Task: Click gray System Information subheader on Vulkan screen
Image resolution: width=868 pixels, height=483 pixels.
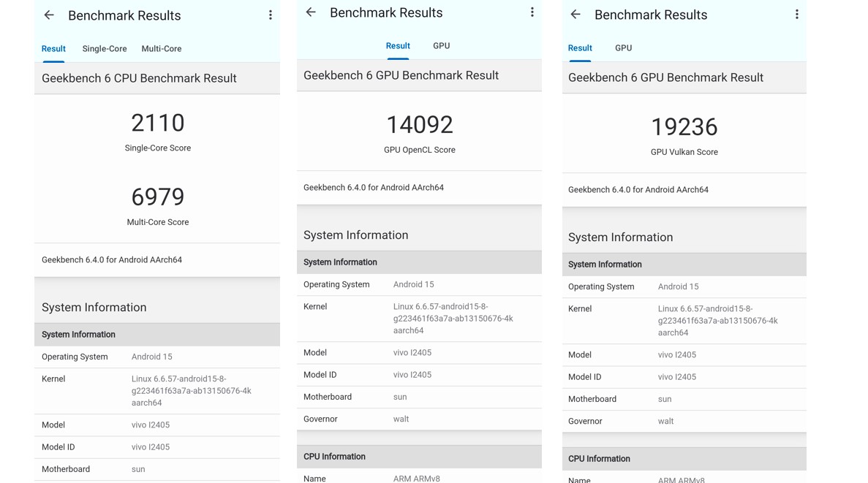Action: pos(684,265)
